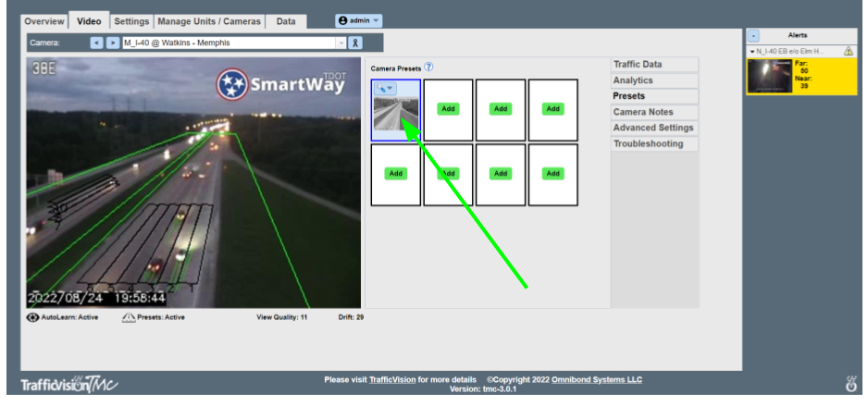Expand the camera selection dropdown arrow
The width and height of the screenshot is (868, 419).
(x=341, y=43)
